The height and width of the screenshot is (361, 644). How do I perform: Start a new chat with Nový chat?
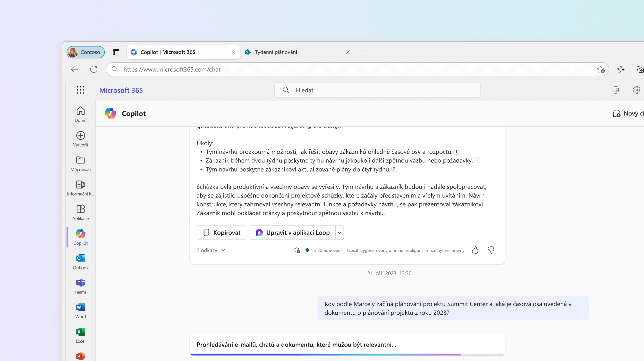[x=629, y=113]
